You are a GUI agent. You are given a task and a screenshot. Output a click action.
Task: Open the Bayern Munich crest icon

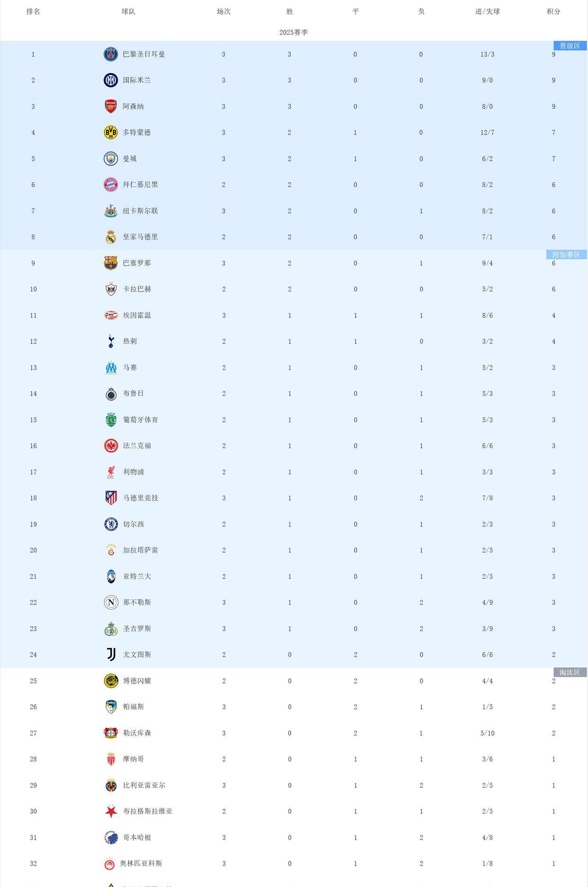(111, 185)
